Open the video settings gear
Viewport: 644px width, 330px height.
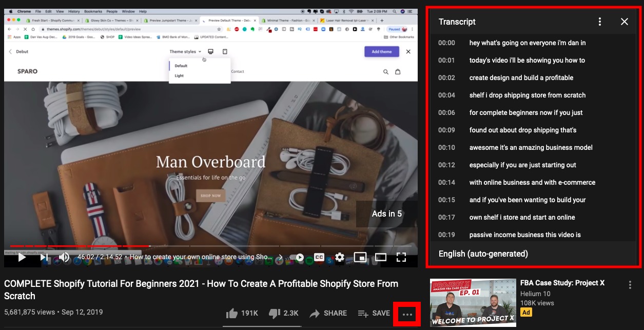click(x=340, y=257)
